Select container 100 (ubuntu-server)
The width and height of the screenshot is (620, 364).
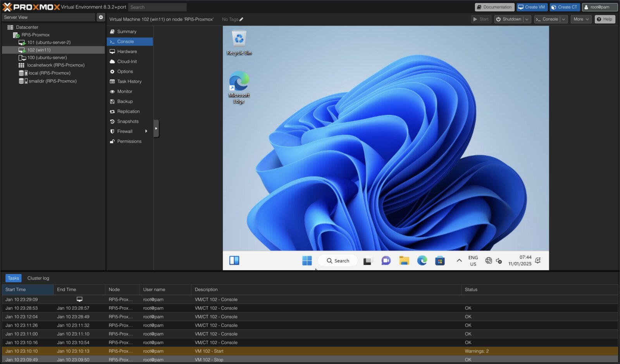[47, 58]
